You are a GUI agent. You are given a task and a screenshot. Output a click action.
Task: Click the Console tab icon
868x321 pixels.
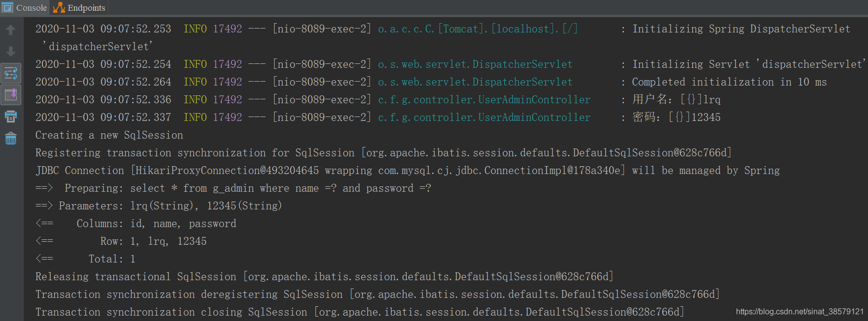pos(7,7)
